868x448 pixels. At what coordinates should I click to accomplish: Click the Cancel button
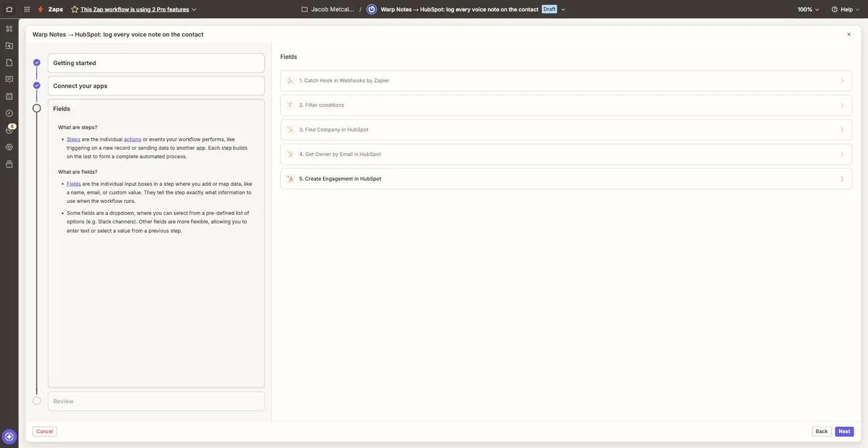45,431
